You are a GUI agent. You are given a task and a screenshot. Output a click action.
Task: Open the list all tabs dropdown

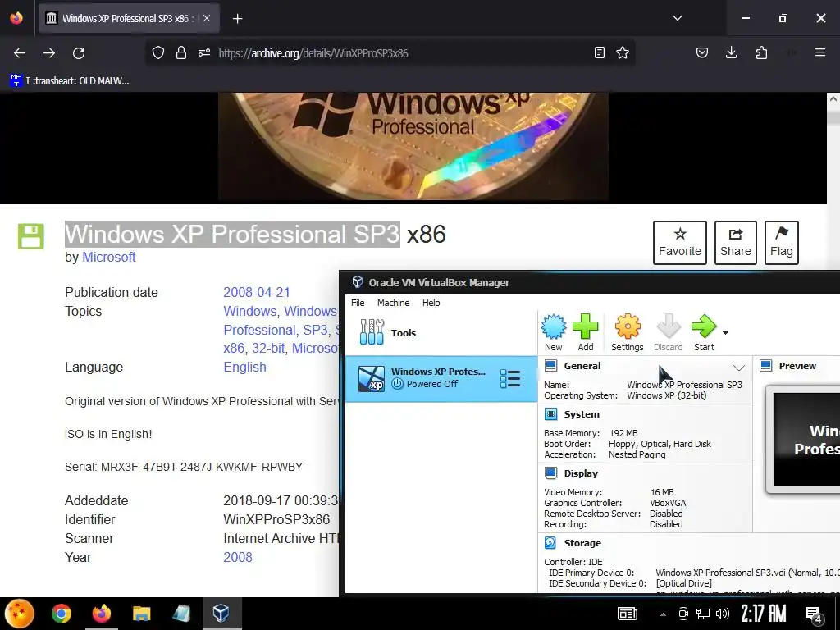coord(678,18)
